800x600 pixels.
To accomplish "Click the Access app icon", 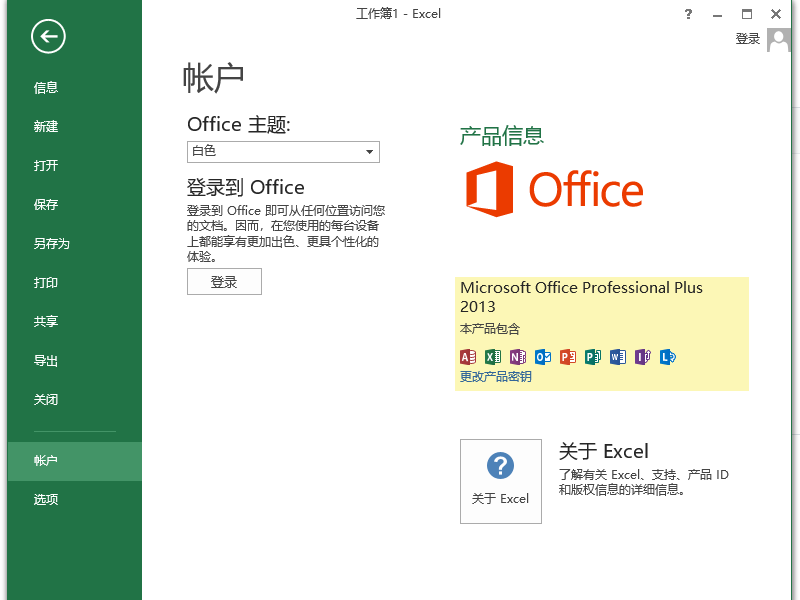I will point(468,357).
